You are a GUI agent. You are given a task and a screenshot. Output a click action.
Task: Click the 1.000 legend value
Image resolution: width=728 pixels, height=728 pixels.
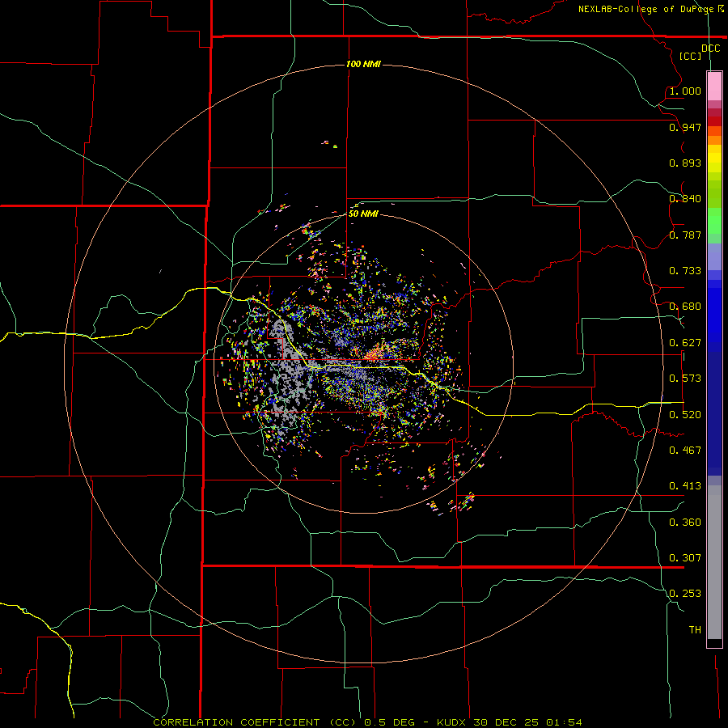coord(685,91)
